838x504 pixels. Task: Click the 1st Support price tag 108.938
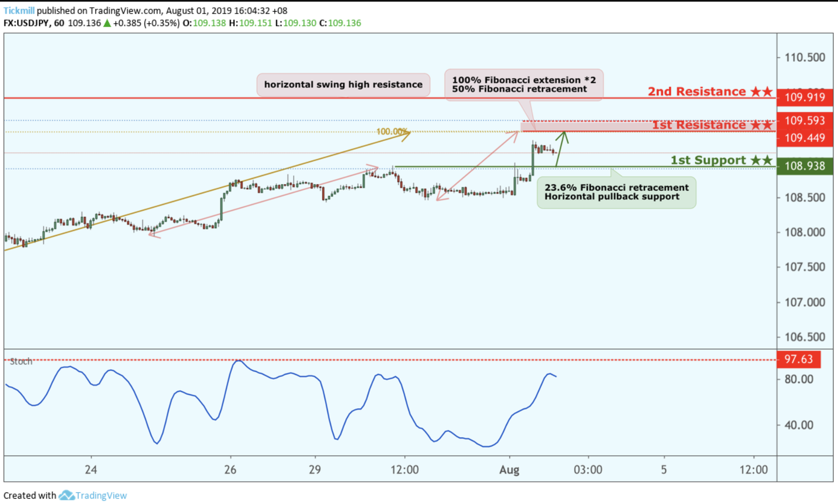click(x=805, y=166)
